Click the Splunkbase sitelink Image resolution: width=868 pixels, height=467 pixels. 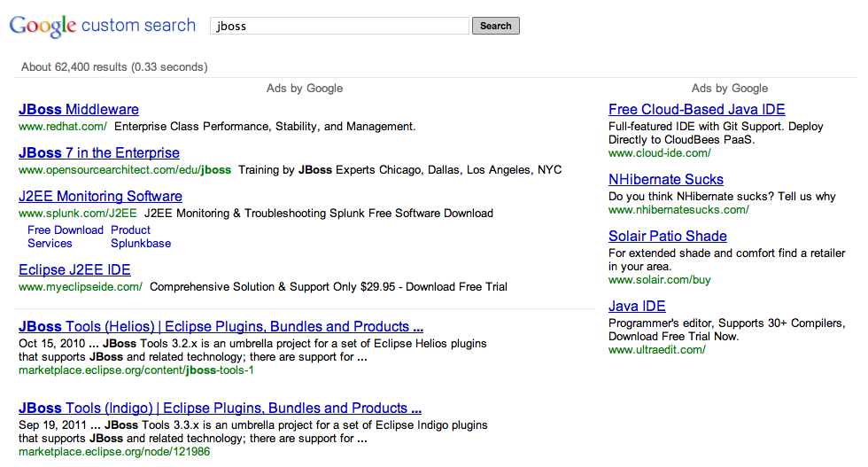coord(141,244)
